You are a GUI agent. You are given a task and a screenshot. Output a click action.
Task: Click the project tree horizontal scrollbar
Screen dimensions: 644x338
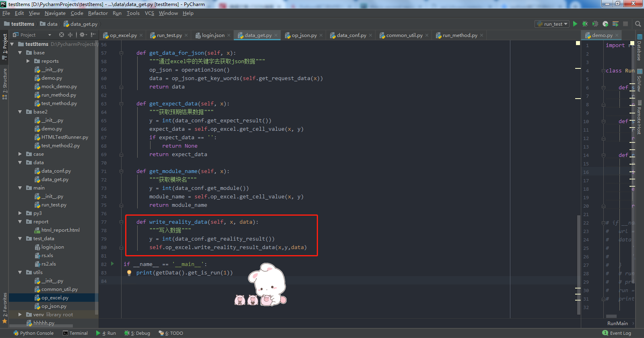[x=41, y=326]
